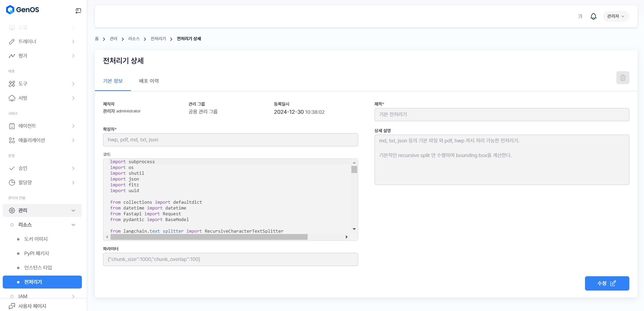Viewport: 644px width, 311px height.
Task: Click the font size '가' icon
Action: tap(580, 16)
